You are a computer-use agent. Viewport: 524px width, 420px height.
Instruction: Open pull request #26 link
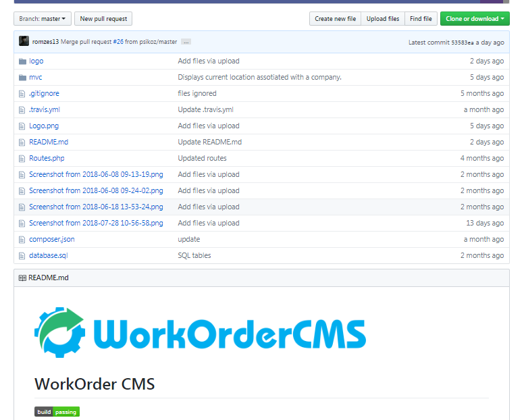pos(118,42)
